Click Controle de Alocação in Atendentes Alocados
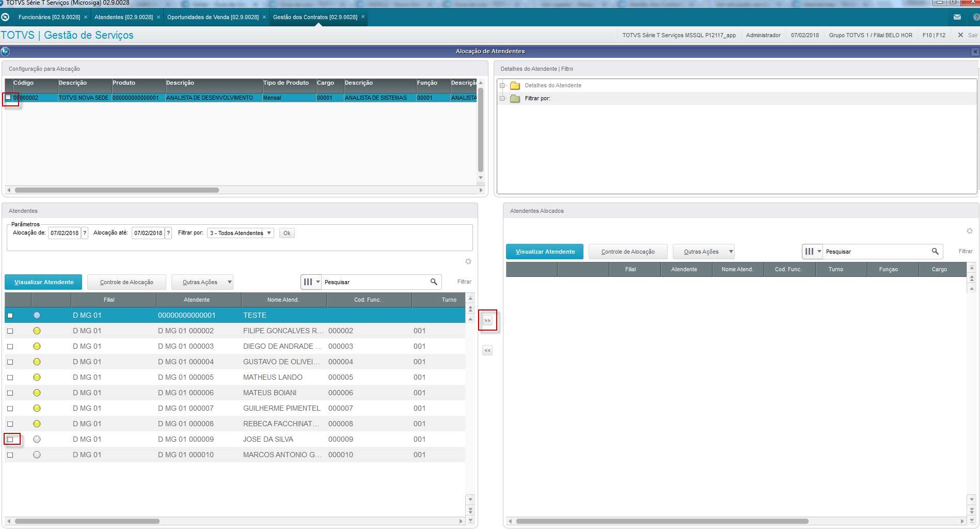The image size is (980, 529). coord(628,252)
